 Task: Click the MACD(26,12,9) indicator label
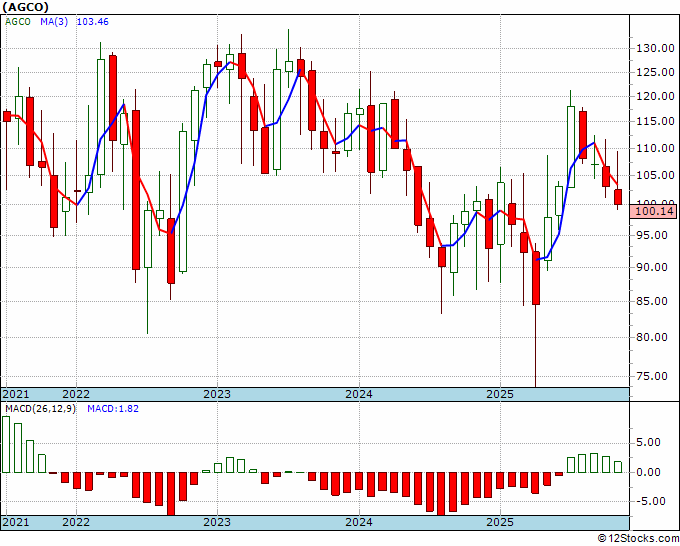40,409
